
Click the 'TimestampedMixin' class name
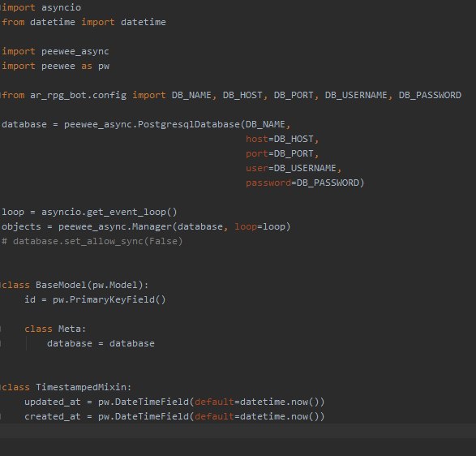coord(81,387)
